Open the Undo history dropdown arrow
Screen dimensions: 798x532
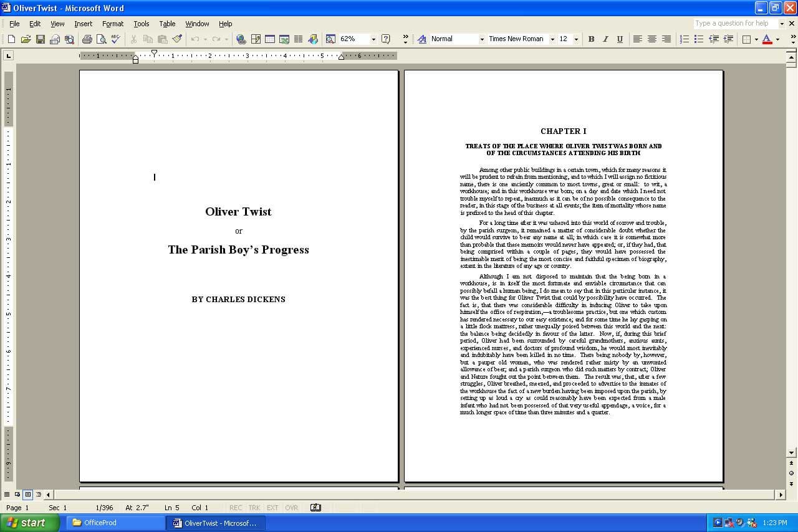(x=204, y=39)
